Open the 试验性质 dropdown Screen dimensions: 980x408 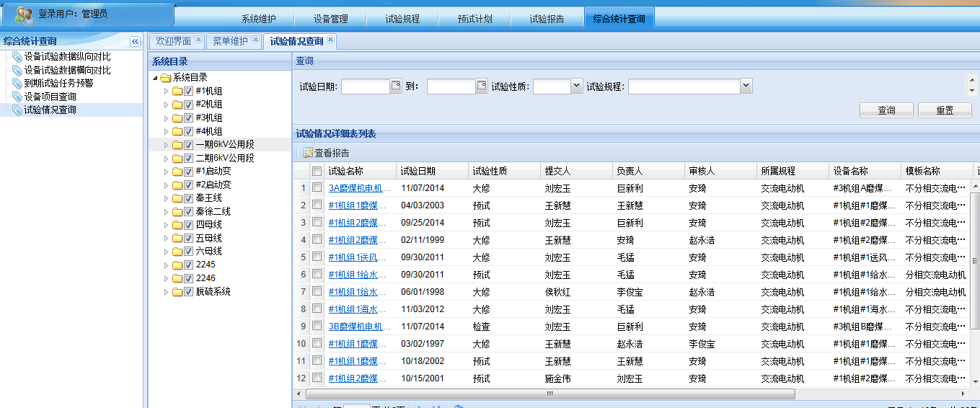576,87
